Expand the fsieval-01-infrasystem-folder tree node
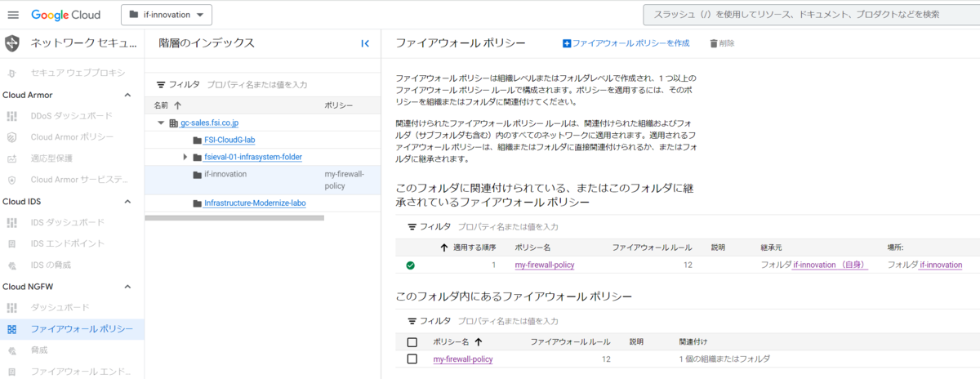 click(x=185, y=157)
